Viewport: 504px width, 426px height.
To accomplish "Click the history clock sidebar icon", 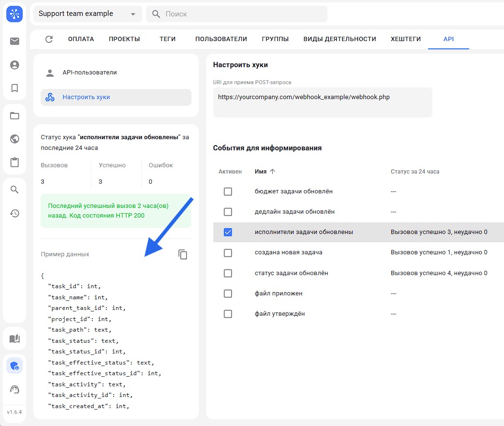I will [x=15, y=213].
